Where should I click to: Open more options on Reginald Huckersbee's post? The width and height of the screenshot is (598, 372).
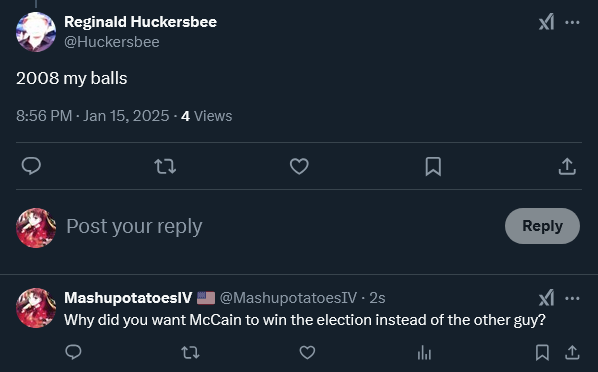click(572, 23)
